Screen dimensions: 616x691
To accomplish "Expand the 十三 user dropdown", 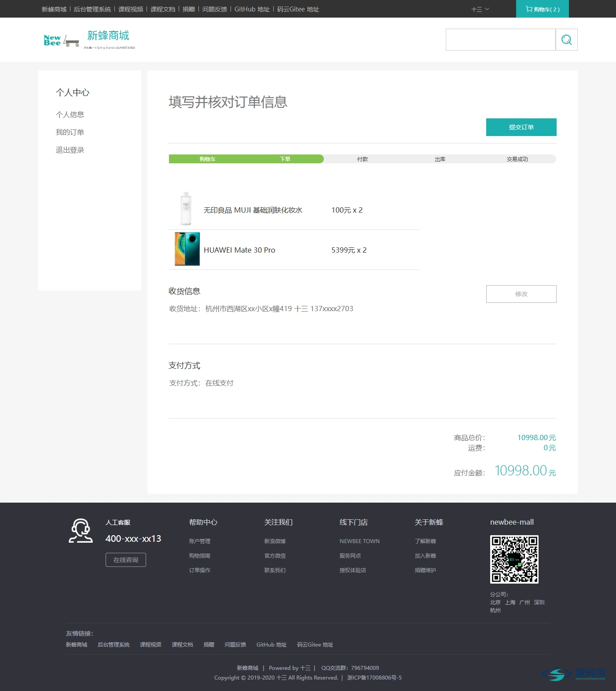I will pos(480,9).
